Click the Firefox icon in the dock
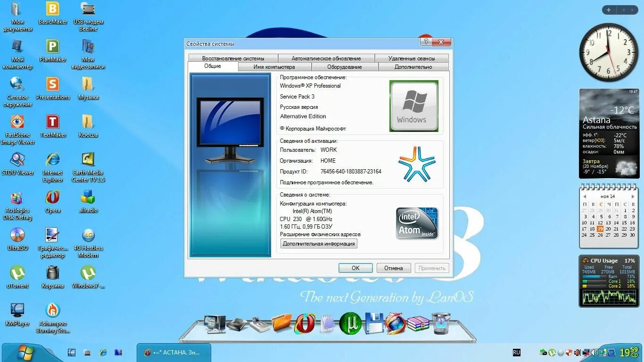 pos(395,323)
